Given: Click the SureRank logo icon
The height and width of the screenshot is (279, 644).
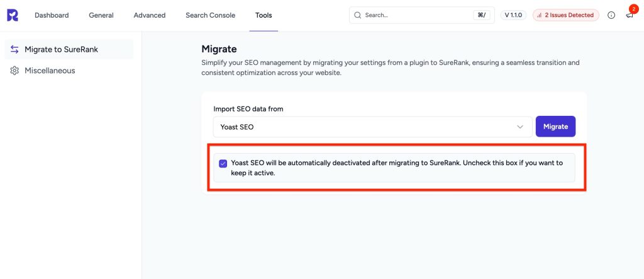Looking at the screenshot, I should pos(13,15).
